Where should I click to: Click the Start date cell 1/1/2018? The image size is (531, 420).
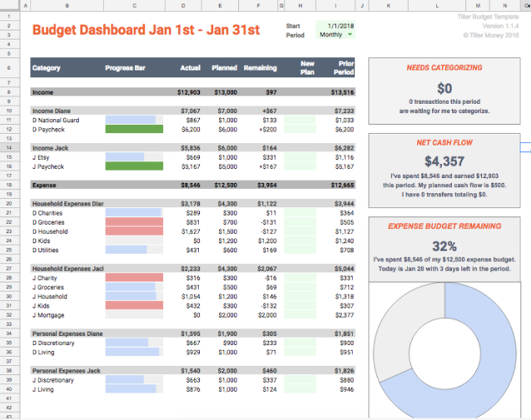(336, 25)
